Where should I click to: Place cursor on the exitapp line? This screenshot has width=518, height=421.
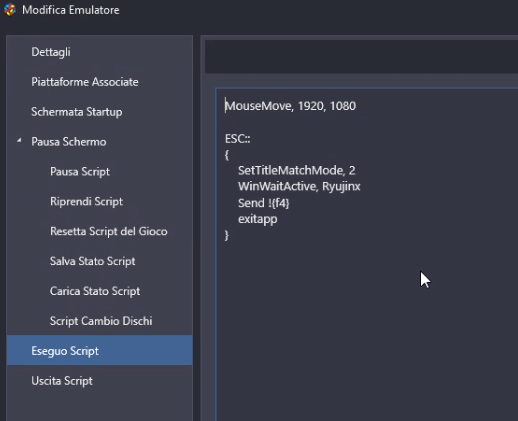(x=258, y=219)
